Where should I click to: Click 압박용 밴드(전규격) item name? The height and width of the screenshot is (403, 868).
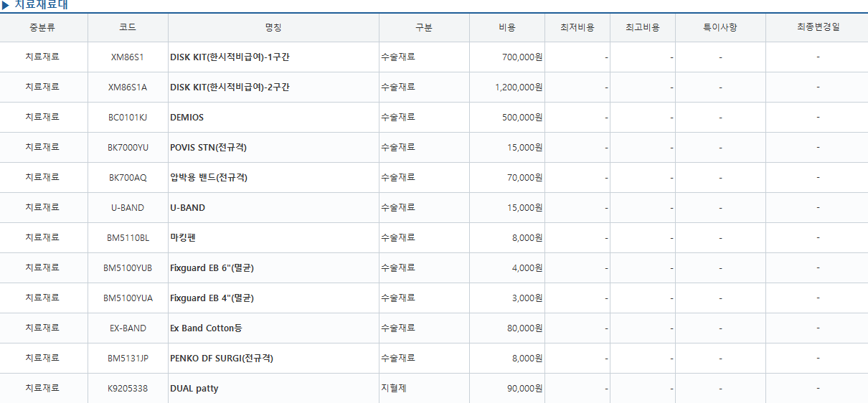[x=209, y=178]
